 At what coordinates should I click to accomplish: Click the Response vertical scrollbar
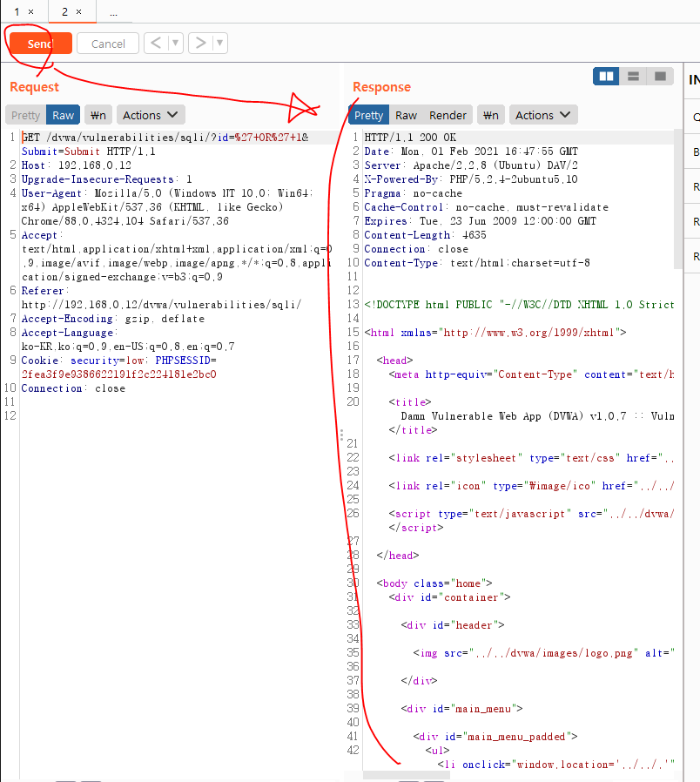[x=678, y=199]
